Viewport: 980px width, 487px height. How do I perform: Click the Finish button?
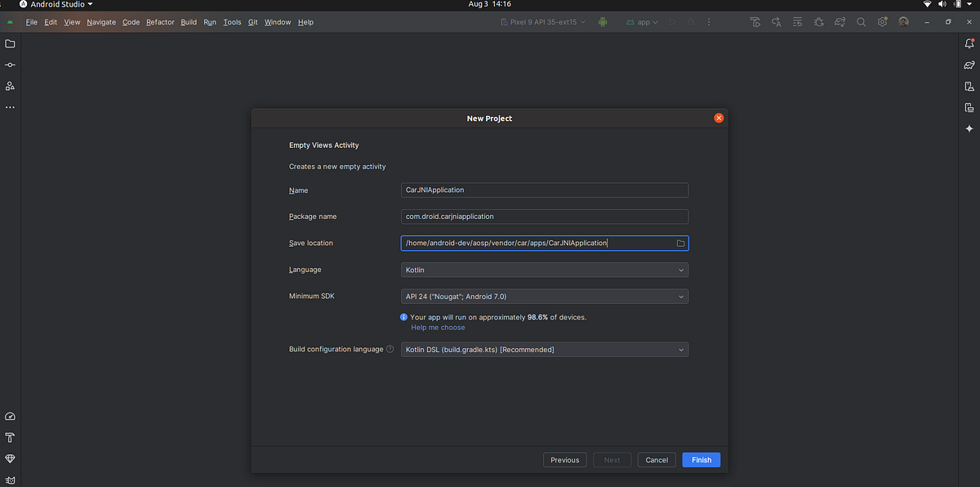tap(701, 460)
